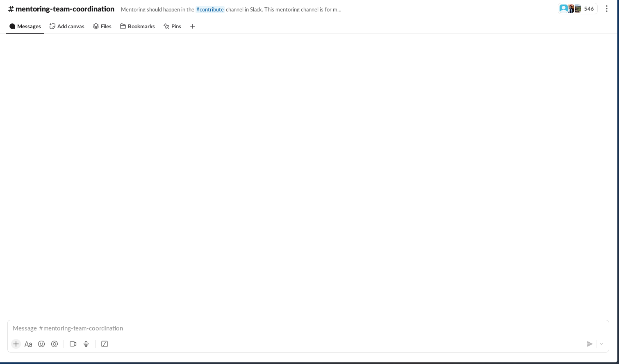Open the slash shortcuts menu
619x364 pixels.
pos(105,344)
